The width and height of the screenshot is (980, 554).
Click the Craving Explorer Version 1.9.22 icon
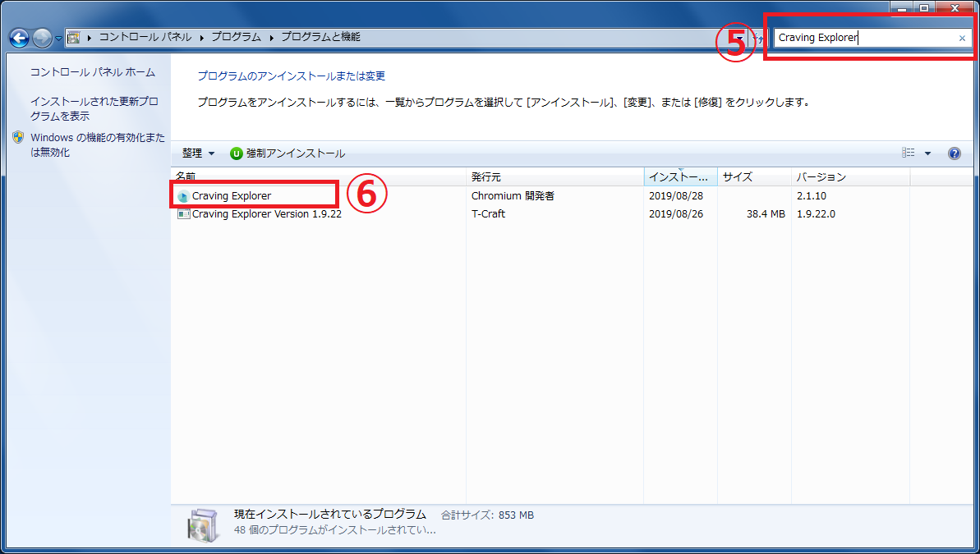pos(186,213)
